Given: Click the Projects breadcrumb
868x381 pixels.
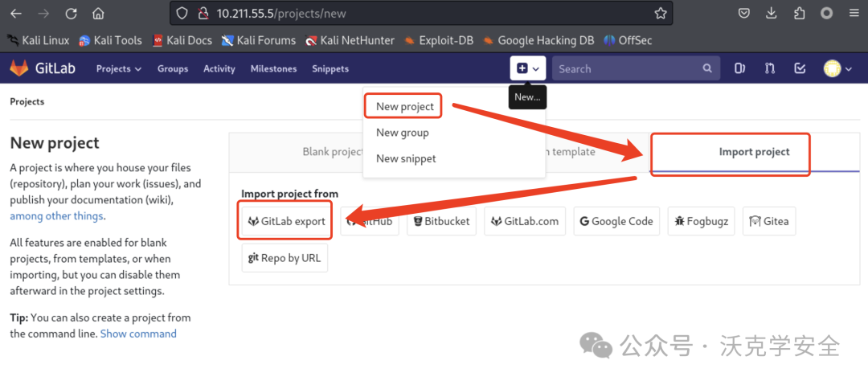Looking at the screenshot, I should pyautogui.click(x=27, y=102).
